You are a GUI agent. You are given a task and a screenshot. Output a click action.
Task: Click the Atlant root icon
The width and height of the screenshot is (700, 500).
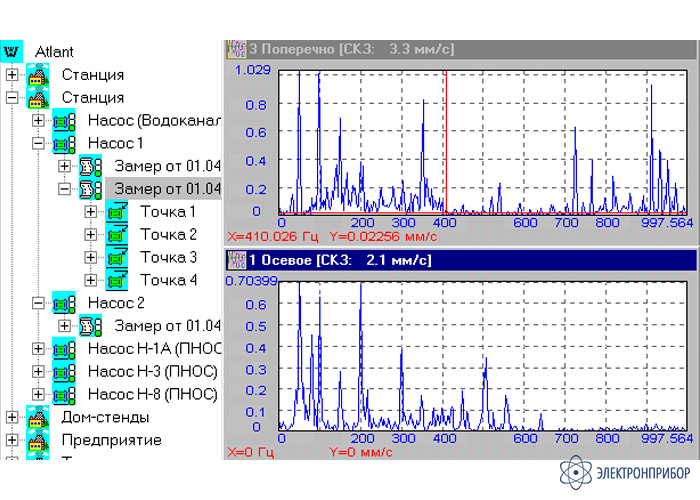pos(13,51)
